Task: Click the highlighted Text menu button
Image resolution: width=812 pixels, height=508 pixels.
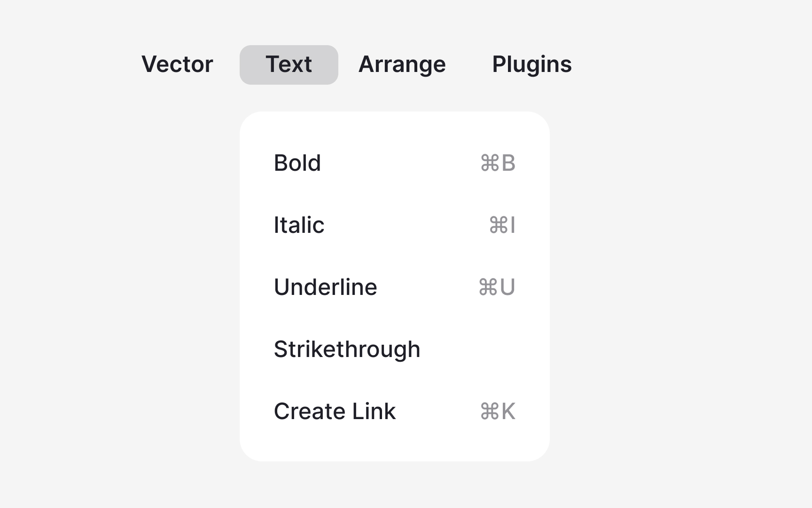Action: [x=289, y=64]
